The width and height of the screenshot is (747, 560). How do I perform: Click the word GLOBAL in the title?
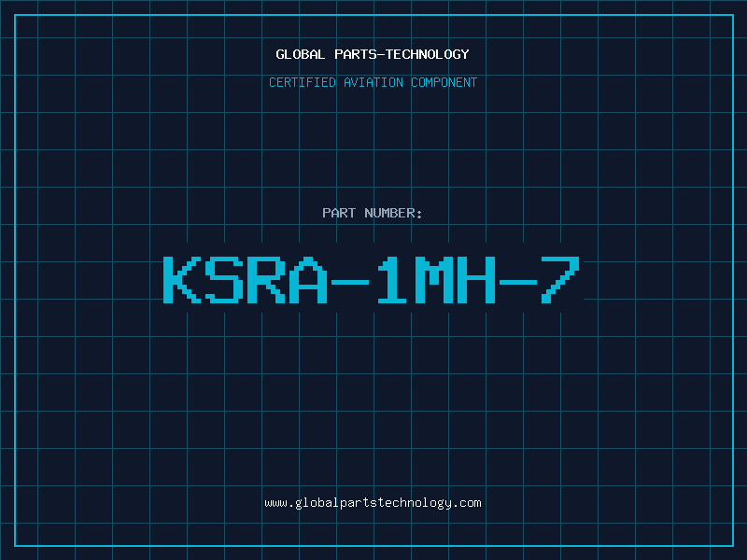pyautogui.click(x=300, y=54)
